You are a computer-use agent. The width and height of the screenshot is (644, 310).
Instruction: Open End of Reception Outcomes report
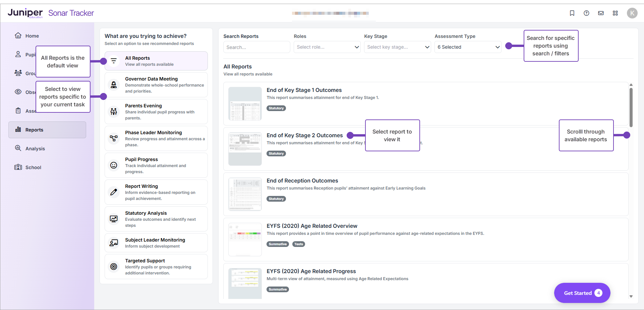302,181
